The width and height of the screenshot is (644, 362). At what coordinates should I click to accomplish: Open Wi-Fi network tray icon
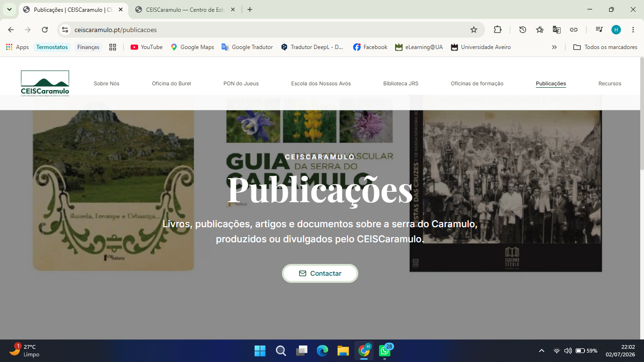(557, 351)
